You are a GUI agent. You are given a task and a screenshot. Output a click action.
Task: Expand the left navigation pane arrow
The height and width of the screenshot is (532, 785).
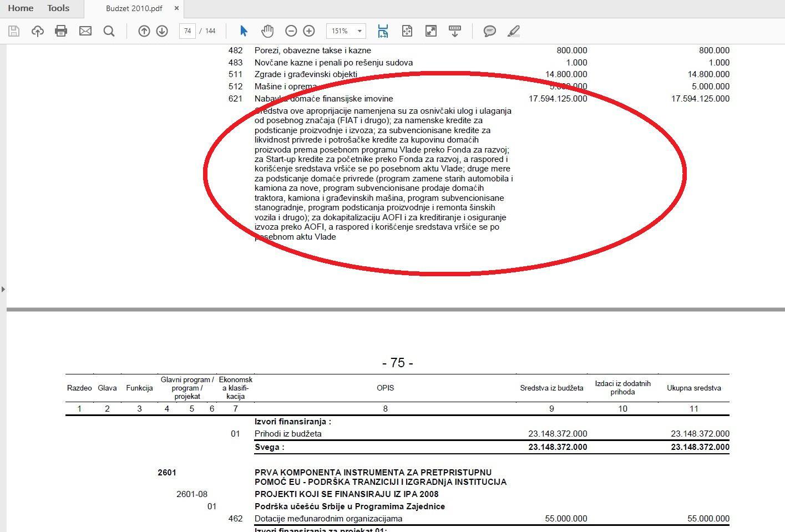[3, 289]
